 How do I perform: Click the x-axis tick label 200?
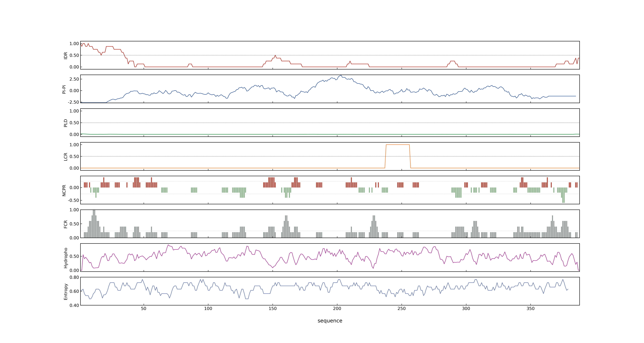pyautogui.click(x=337, y=309)
